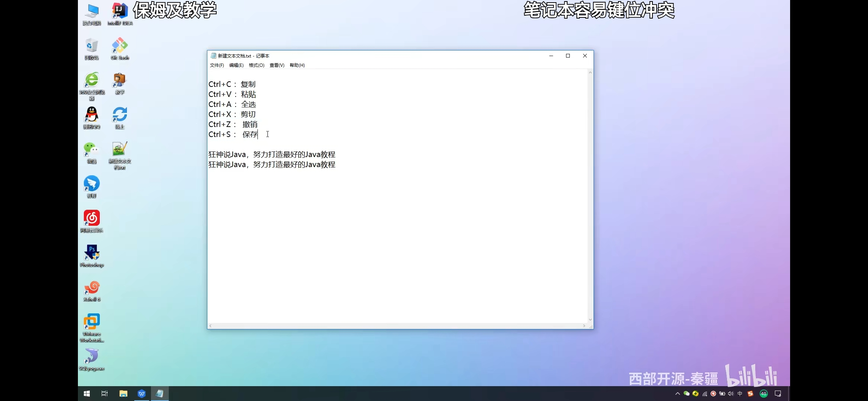Open the 格式(O) menu
Screen dimensions: 868x401
pyautogui.click(x=256, y=65)
